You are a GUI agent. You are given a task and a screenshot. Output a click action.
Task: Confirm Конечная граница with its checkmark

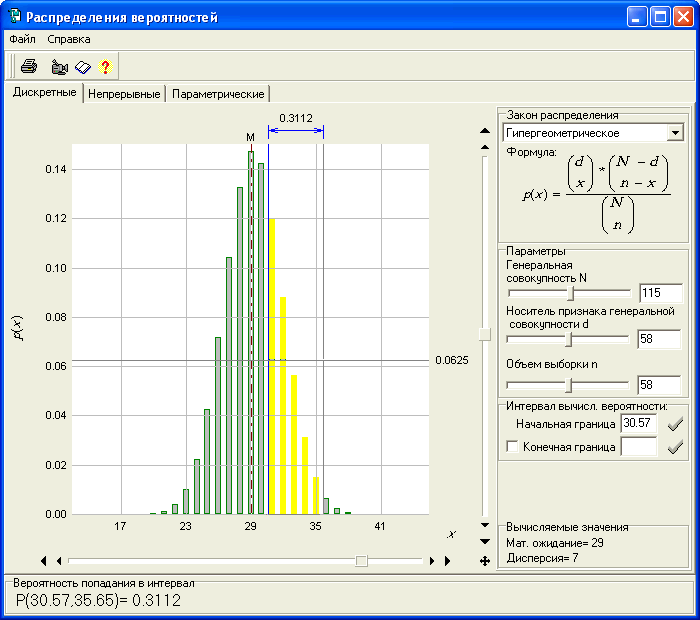point(675,447)
